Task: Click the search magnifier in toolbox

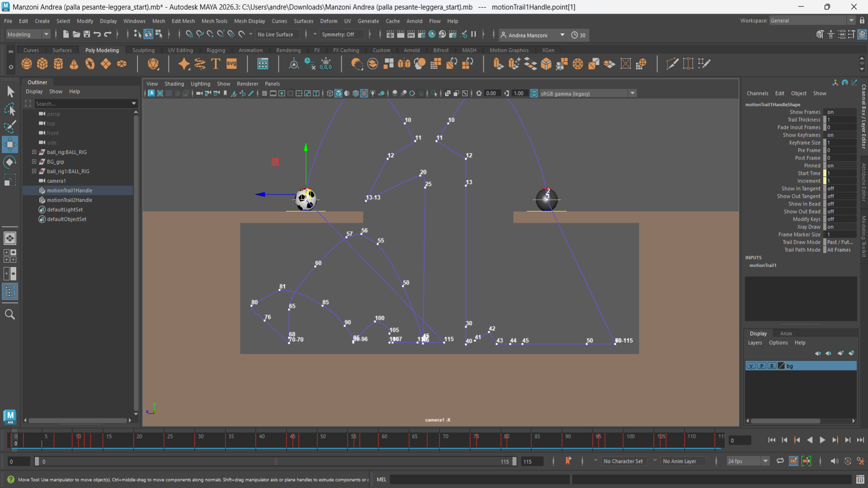Action: pos(9,314)
